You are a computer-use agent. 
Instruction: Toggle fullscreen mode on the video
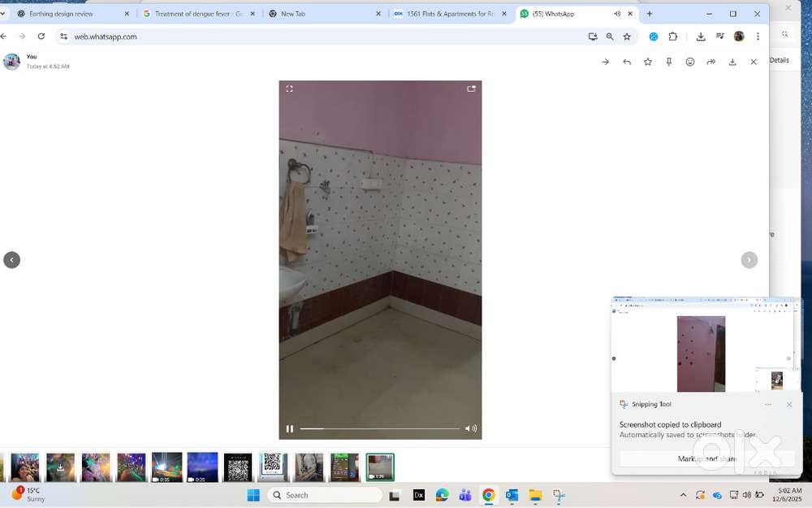click(x=289, y=89)
